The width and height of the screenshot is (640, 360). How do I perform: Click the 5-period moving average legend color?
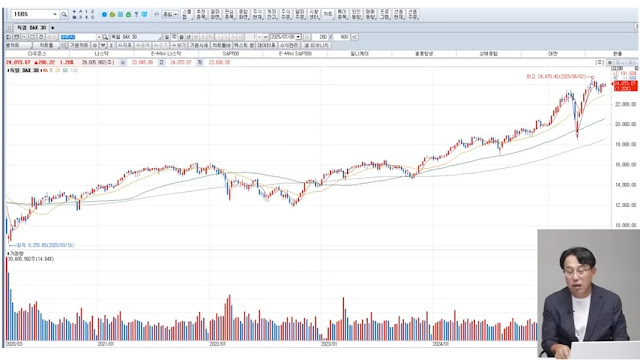(51, 70)
